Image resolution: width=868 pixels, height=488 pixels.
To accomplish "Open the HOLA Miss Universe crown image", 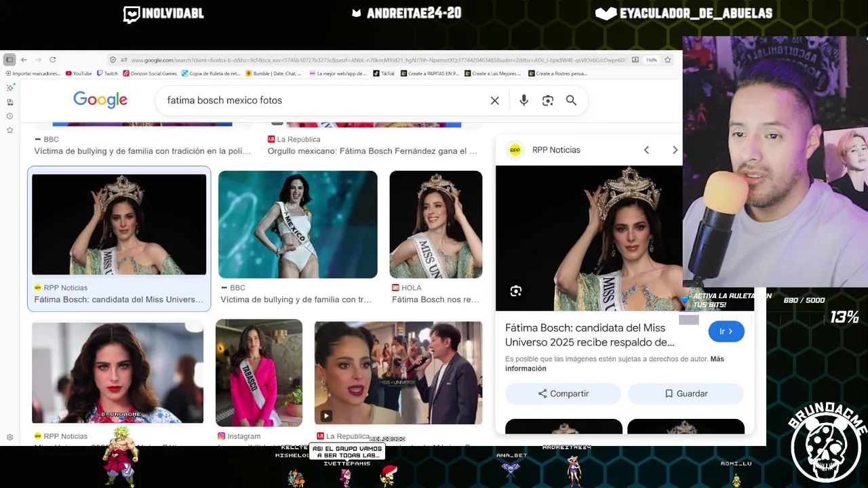I will click(436, 224).
